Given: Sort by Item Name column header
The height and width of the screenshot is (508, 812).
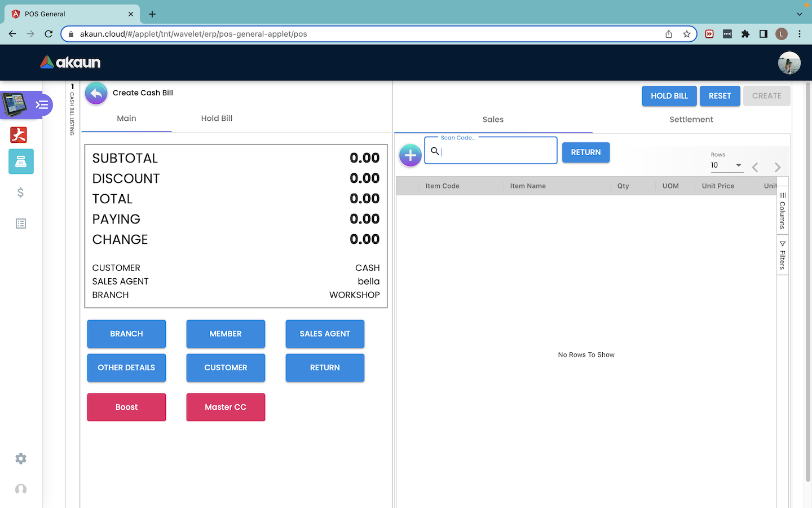Looking at the screenshot, I should (x=528, y=186).
